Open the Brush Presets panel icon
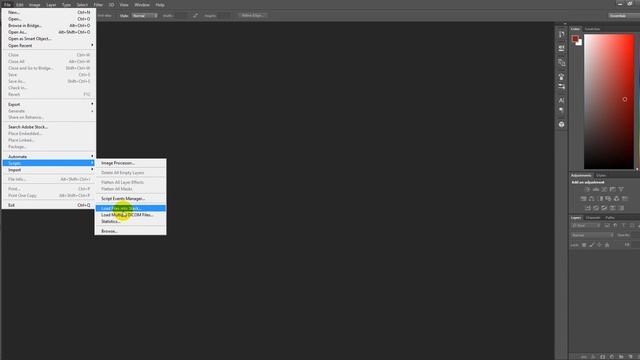The image size is (640, 360). [562, 87]
